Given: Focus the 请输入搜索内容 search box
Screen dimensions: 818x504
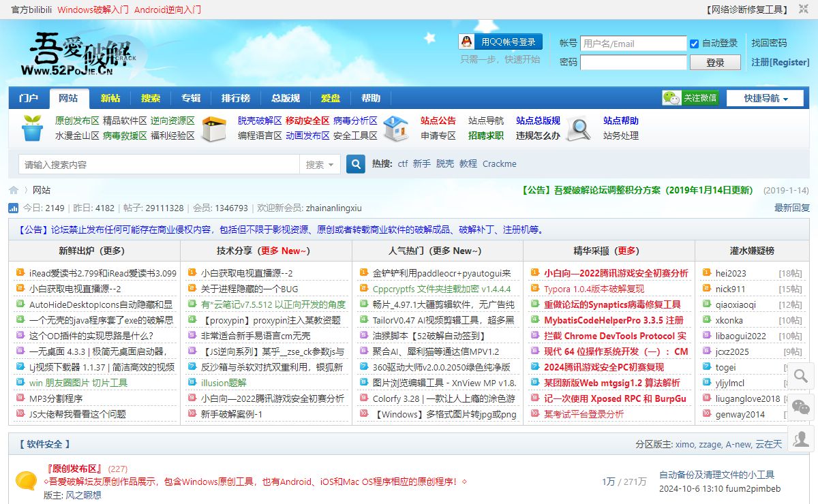Looking at the screenshot, I should (158, 164).
